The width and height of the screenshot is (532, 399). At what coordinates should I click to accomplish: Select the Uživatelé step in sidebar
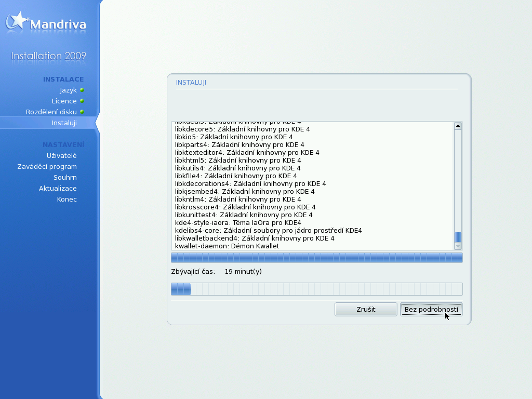coord(61,155)
